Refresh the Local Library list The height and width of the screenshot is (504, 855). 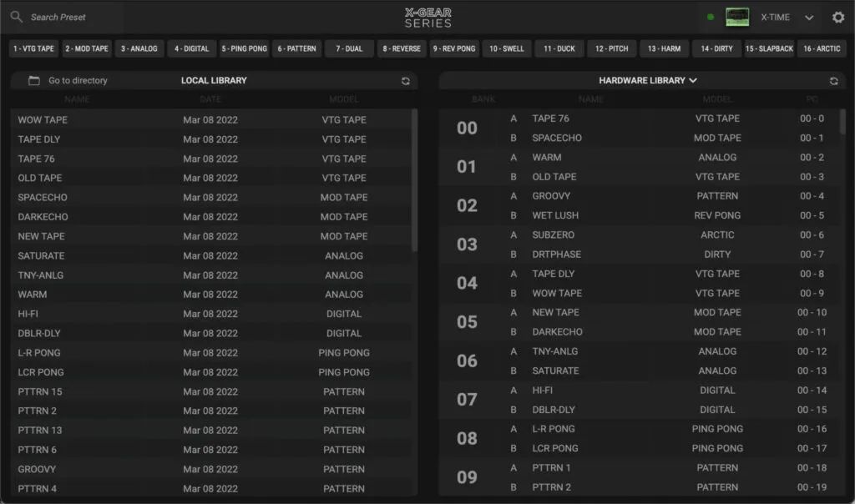[406, 81]
